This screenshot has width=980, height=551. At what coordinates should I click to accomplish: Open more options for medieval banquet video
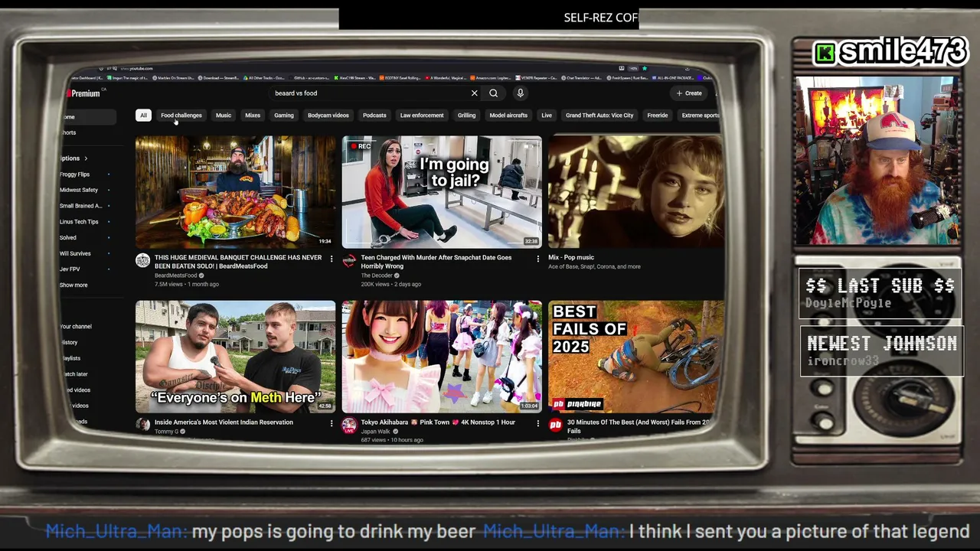pos(332,259)
